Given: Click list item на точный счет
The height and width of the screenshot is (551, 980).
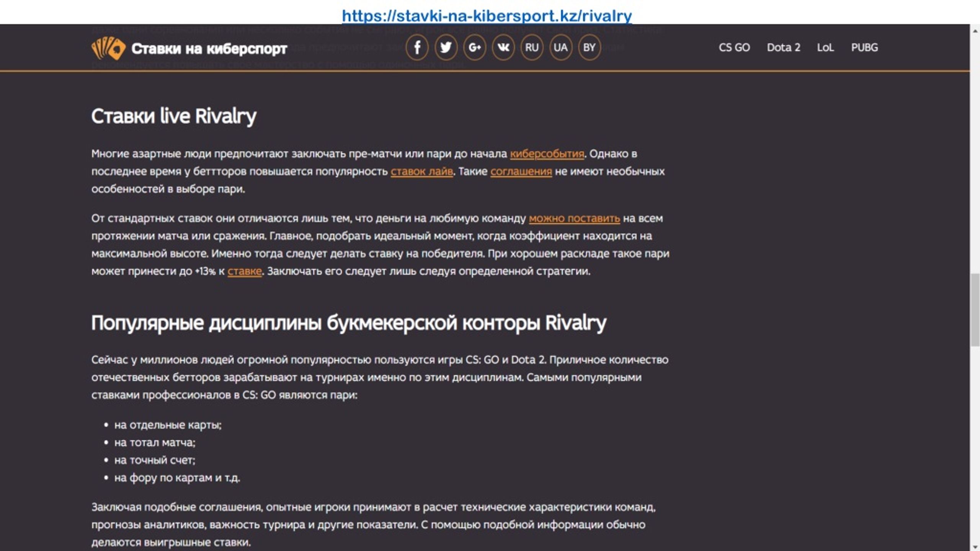Looking at the screenshot, I should (x=155, y=460).
